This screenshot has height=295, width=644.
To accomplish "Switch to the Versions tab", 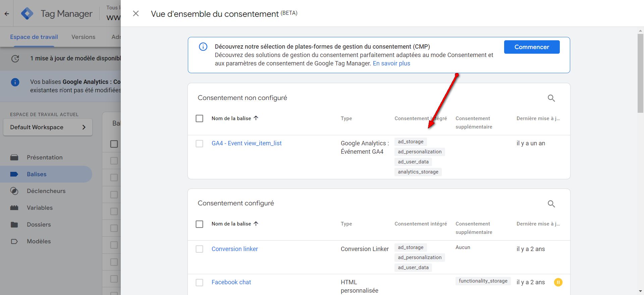I will [83, 37].
